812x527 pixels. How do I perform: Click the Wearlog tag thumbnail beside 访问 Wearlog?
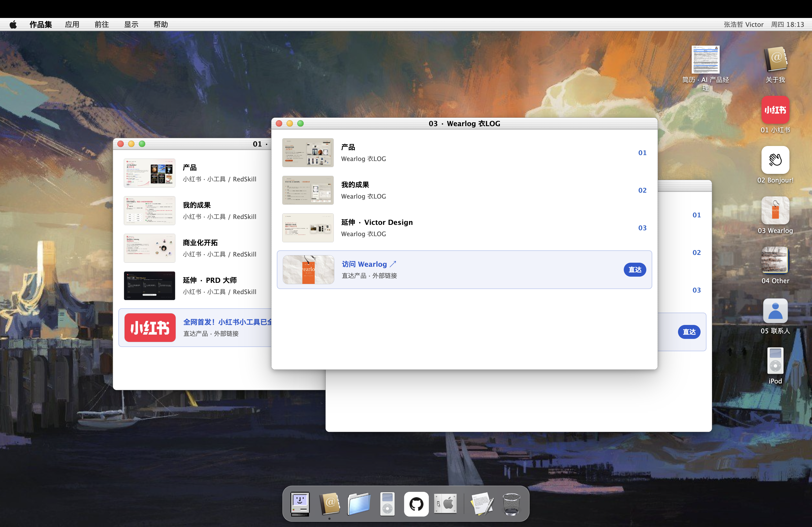[308, 270]
